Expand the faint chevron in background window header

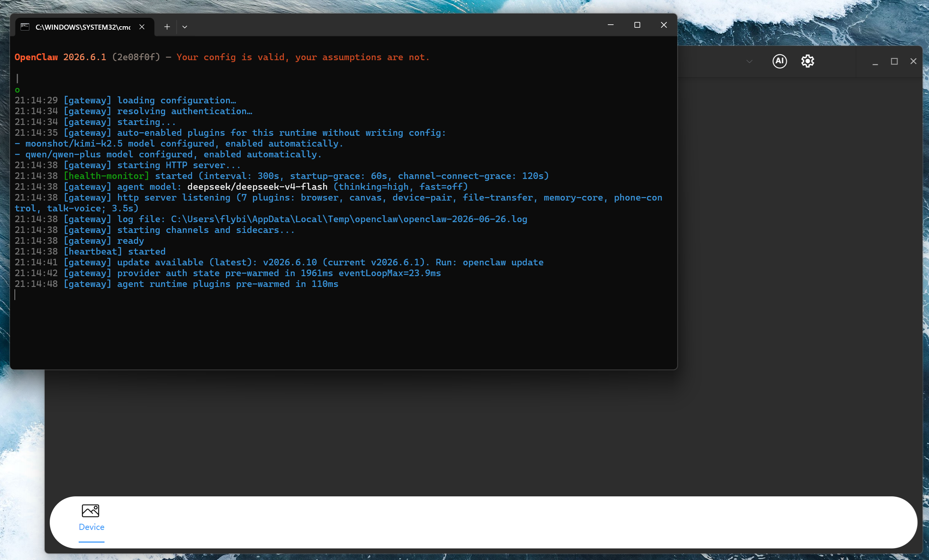pos(749,61)
